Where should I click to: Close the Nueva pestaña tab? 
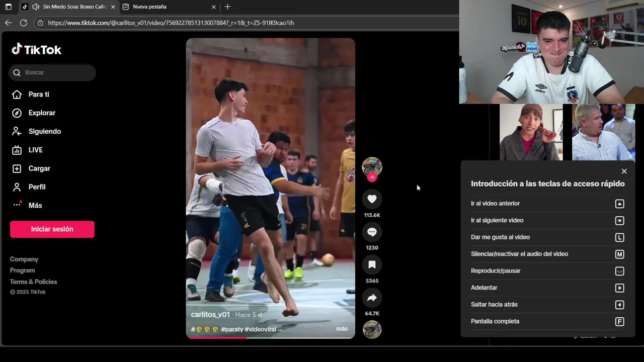213,7
